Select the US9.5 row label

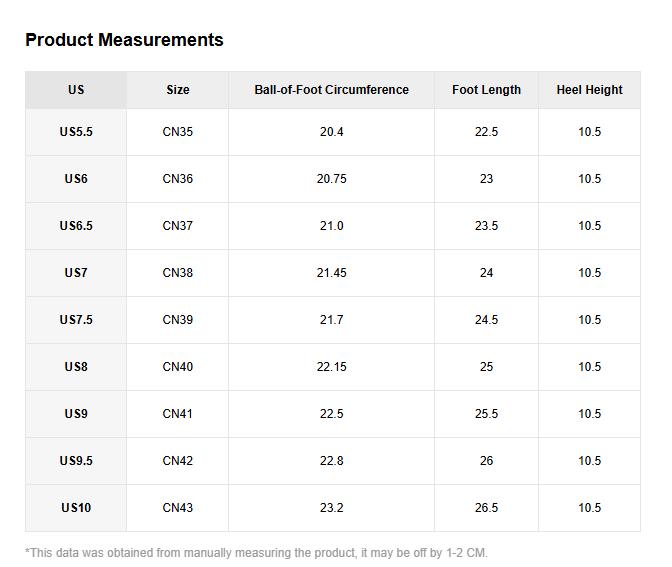tap(76, 461)
